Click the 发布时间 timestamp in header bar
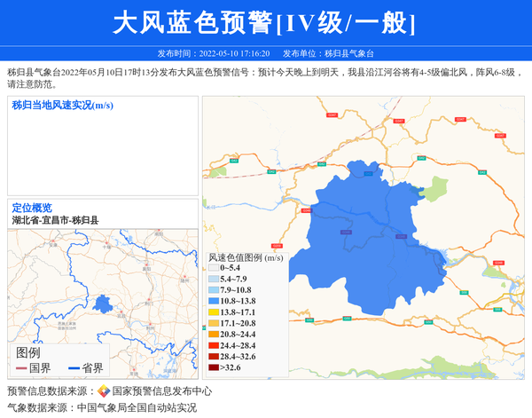 point(213,53)
